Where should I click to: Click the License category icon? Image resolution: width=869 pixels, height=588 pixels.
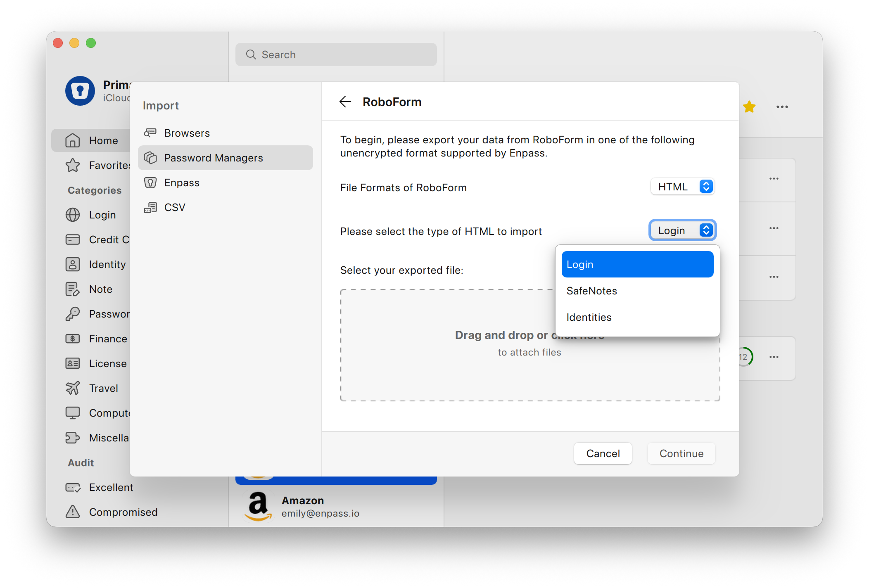(73, 363)
